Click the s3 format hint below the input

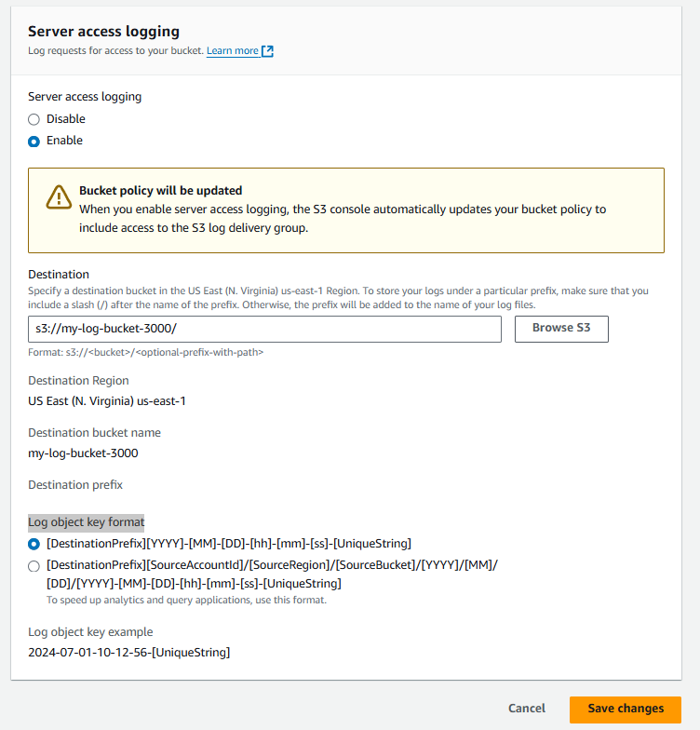click(x=146, y=352)
